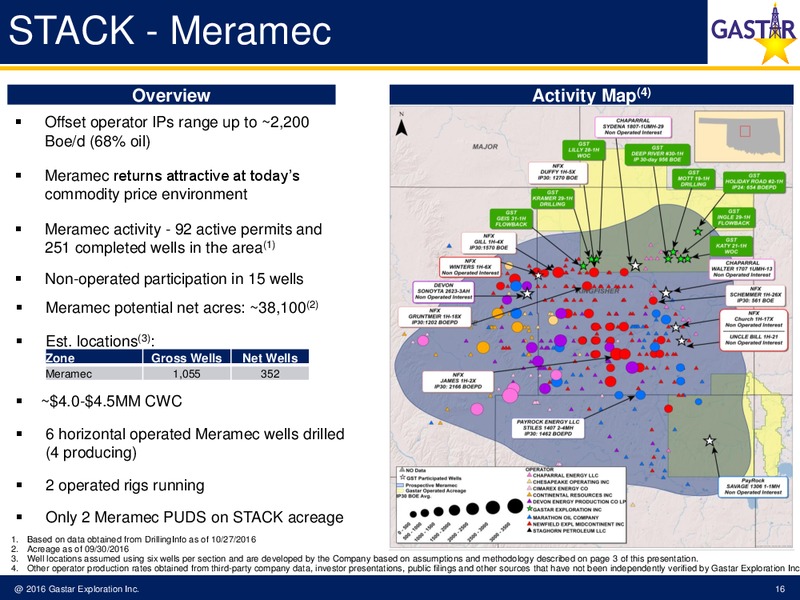Select the 'Meramec' table row cell
This screenshot has height=600, width=800.
click(x=93, y=373)
